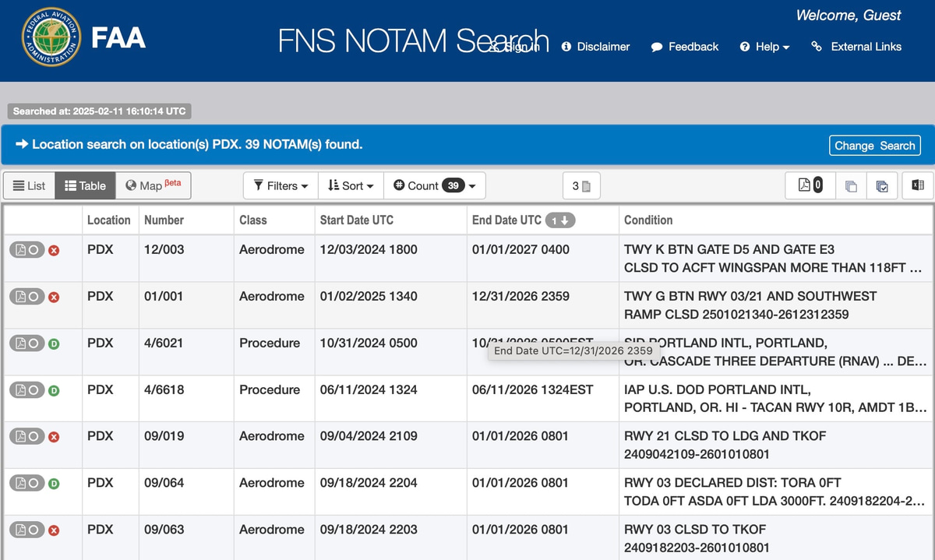Open the Filters dropdown
Screen dimensions: 935x560
click(280, 185)
